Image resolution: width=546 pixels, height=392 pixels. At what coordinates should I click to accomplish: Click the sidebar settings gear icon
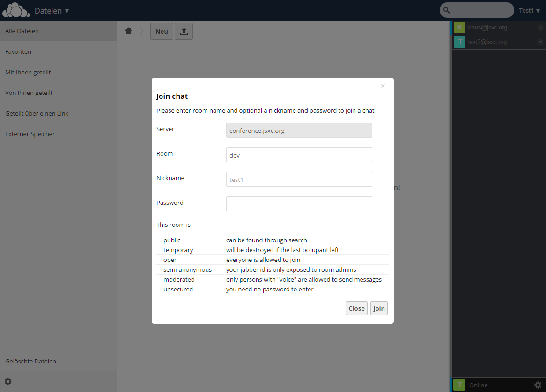coord(8,382)
